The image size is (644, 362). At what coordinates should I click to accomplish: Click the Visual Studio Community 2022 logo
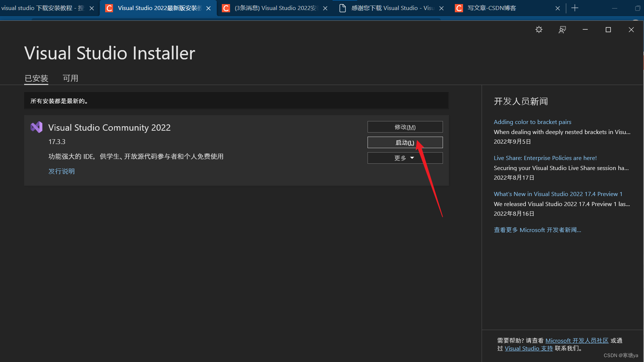pos(36,127)
